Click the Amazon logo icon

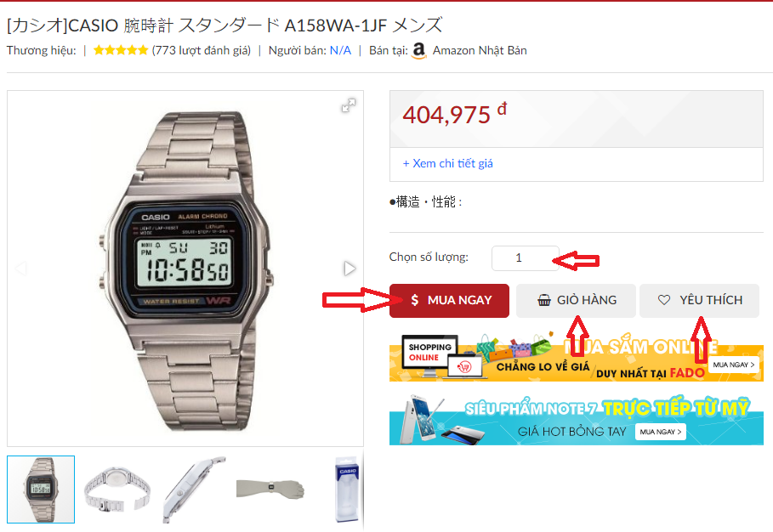click(x=419, y=50)
